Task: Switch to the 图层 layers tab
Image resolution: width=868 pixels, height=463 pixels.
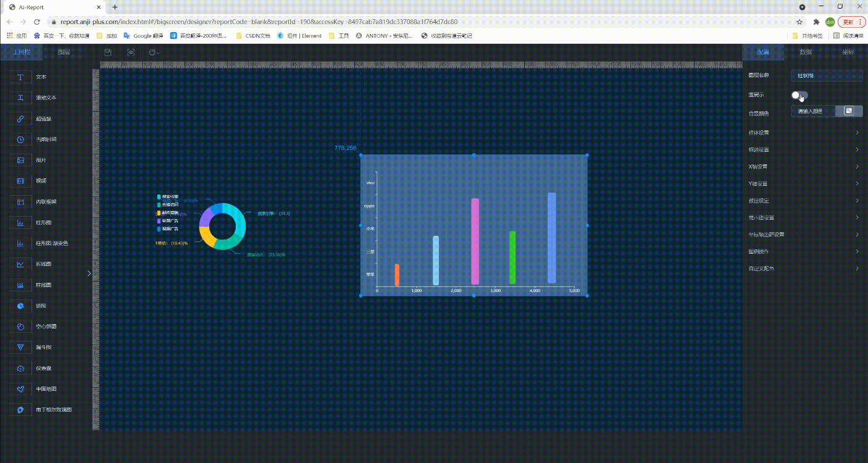Action: pyautogui.click(x=64, y=52)
